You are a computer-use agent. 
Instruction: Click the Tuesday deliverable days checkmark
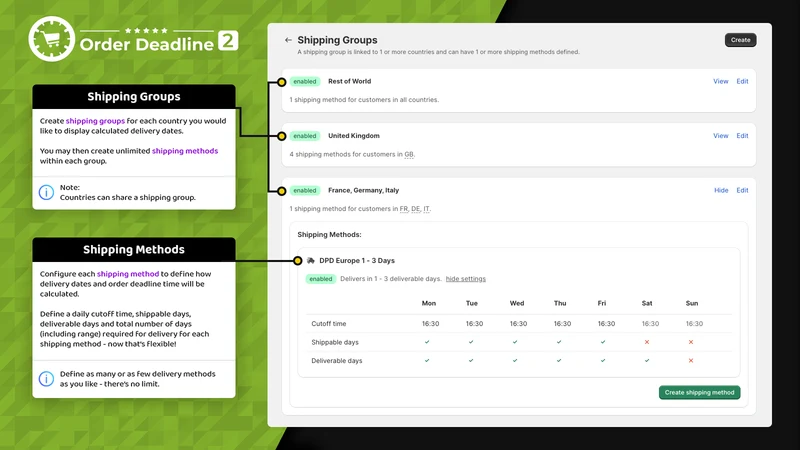(x=471, y=360)
